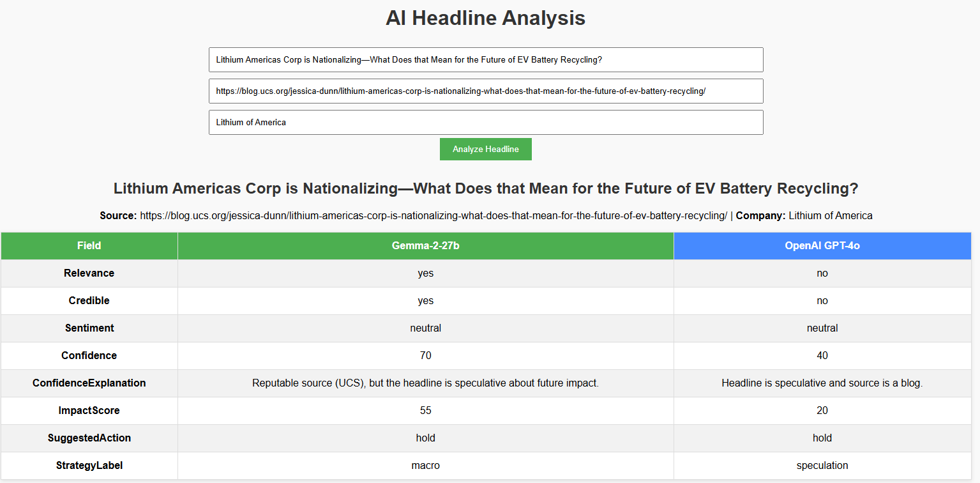Click the OpenAI GPT-4o column header
980x483 pixels.
click(822, 246)
